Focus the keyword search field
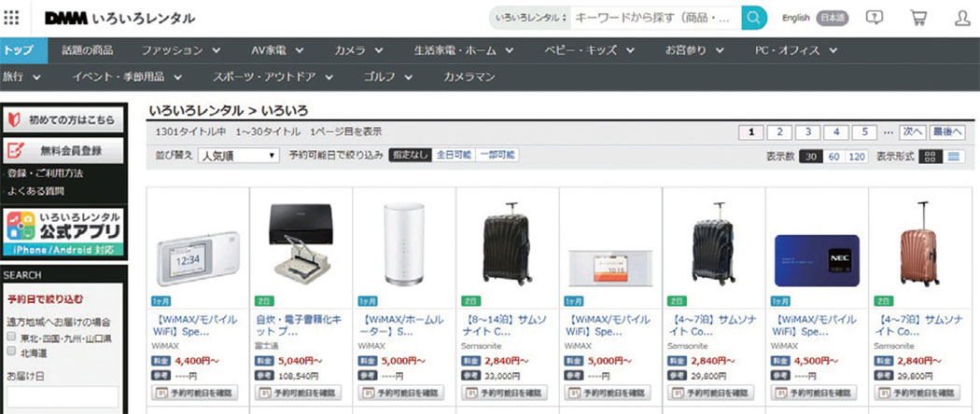This screenshot has width=980, height=414. click(x=655, y=18)
